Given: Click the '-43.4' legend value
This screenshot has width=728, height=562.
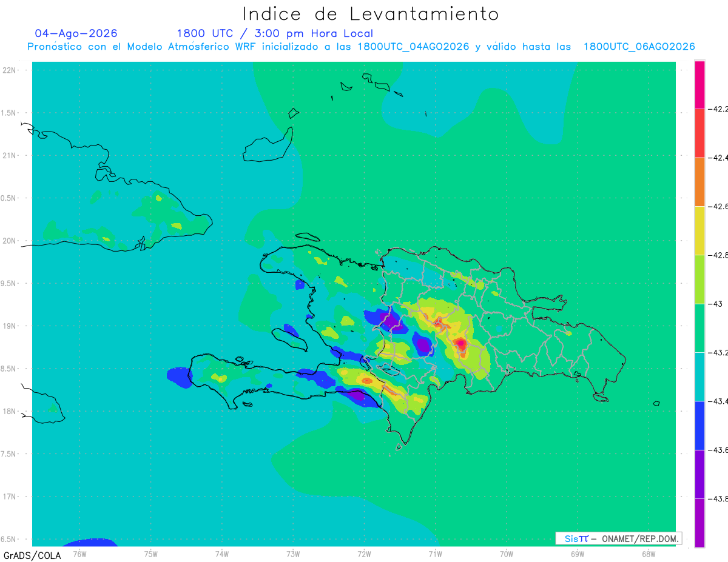Looking at the screenshot, I should click(718, 401).
